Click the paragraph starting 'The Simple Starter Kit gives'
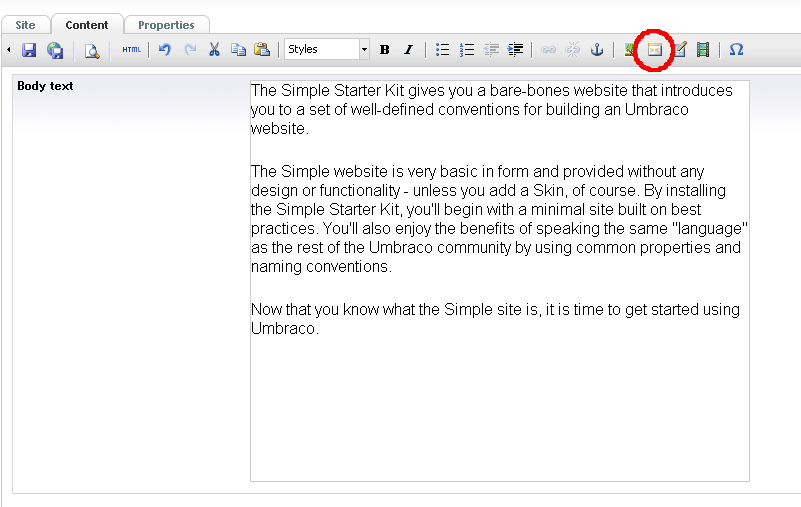Screen dimensions: 801x507 491,109
